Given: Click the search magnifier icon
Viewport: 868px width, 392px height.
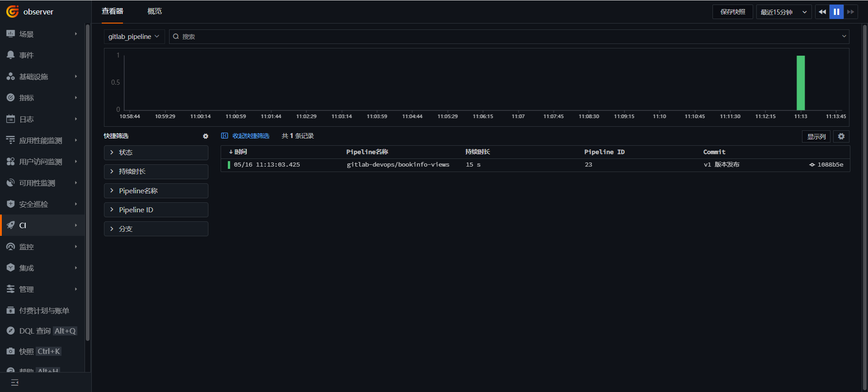Looking at the screenshot, I should point(176,37).
